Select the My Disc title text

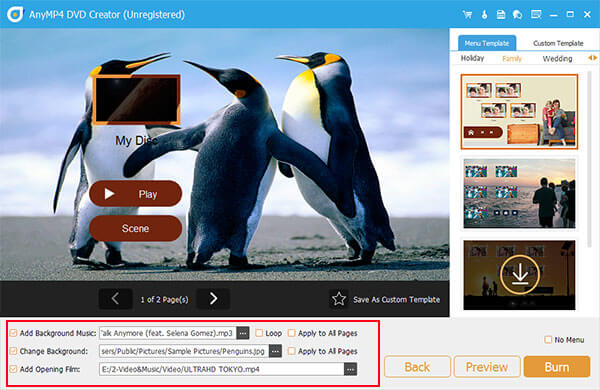point(137,140)
